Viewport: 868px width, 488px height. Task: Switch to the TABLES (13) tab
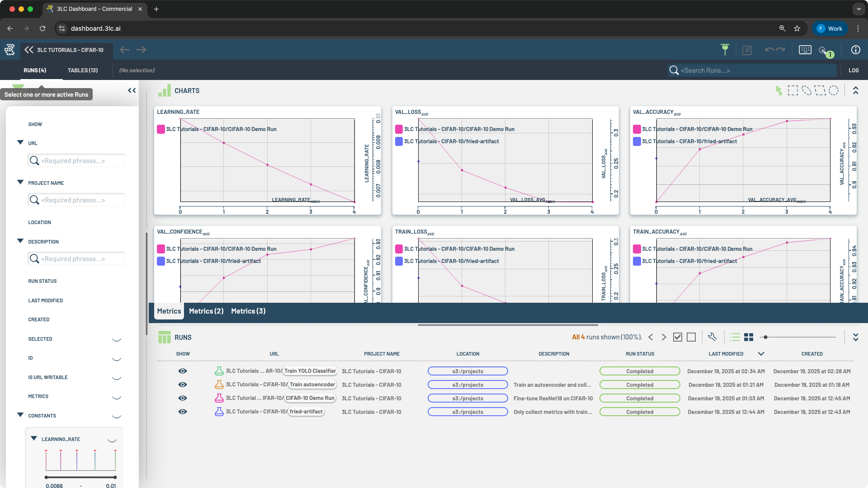tap(82, 70)
